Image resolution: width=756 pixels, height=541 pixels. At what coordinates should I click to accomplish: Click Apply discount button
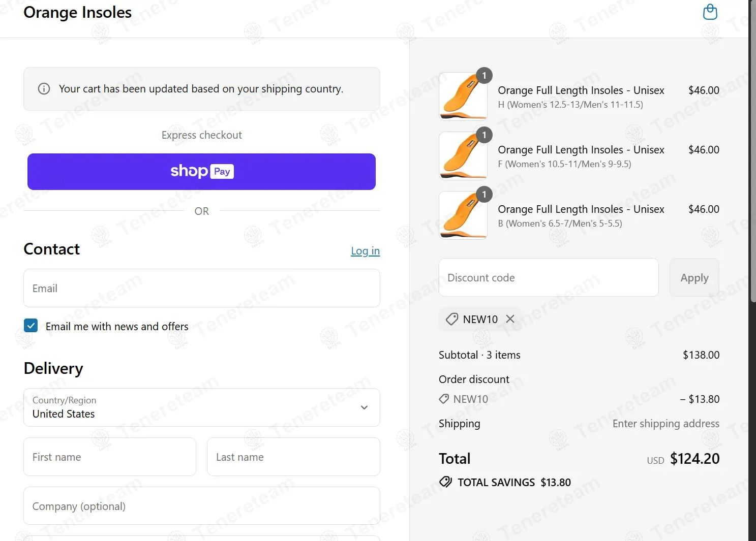[x=694, y=277]
